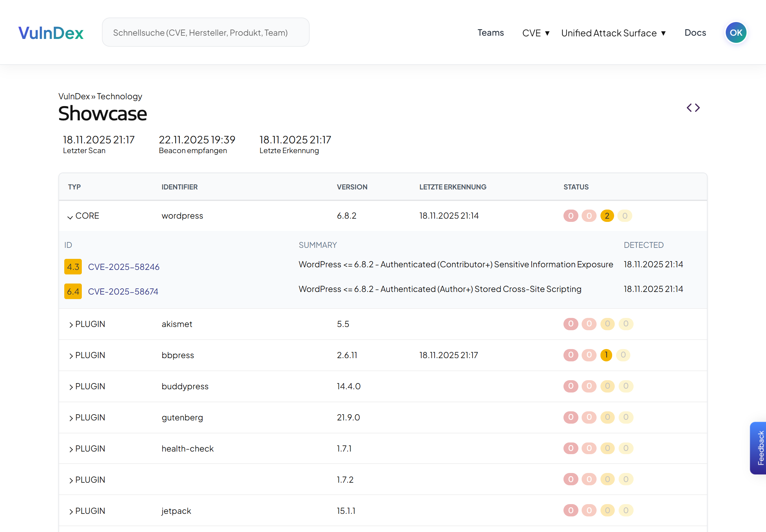This screenshot has width=766, height=532.
Task: Click the VulnDex logo
Action: click(51, 32)
